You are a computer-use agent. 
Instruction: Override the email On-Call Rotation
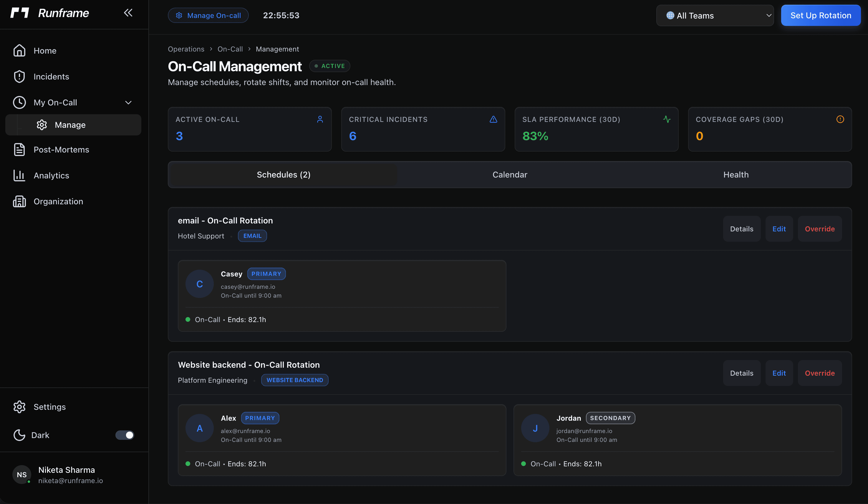pyautogui.click(x=819, y=228)
